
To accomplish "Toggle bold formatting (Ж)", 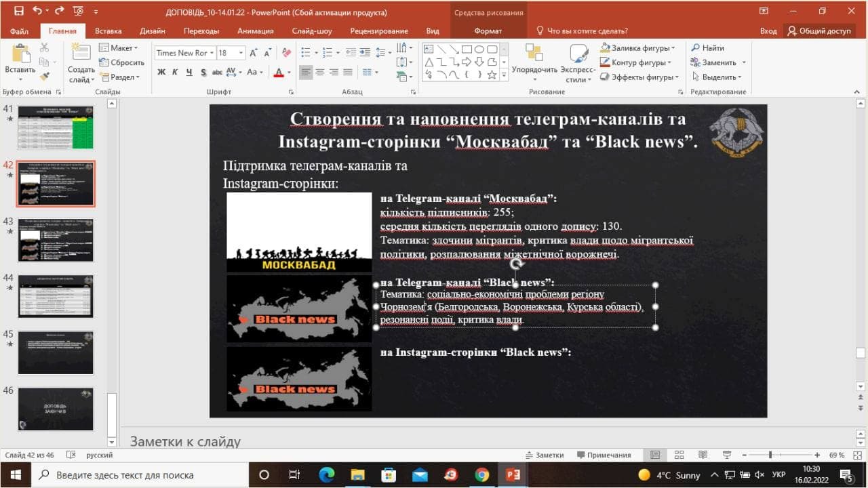I will tap(161, 73).
